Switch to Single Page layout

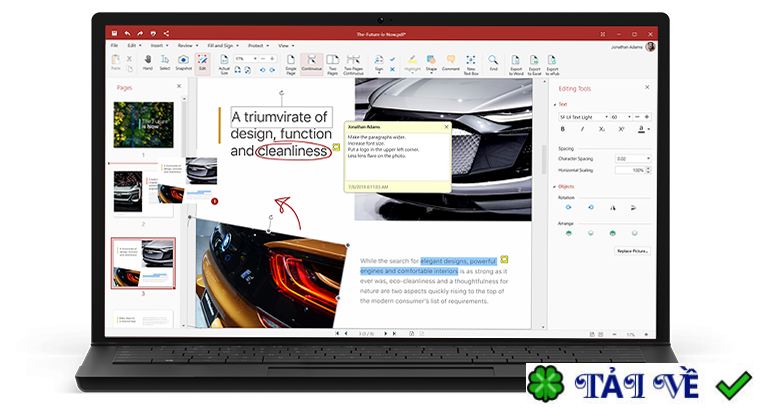pos(290,64)
